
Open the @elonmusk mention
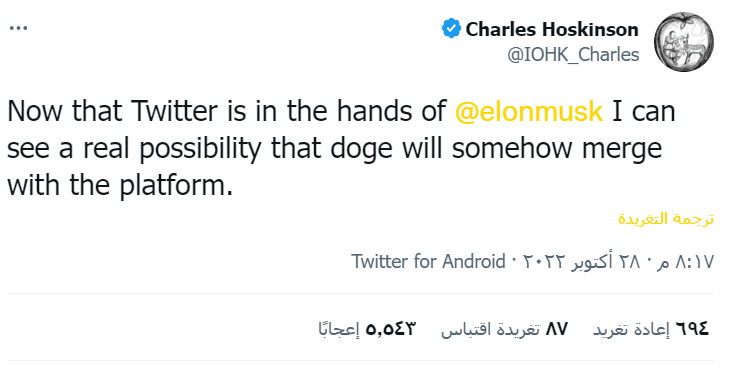[529, 112]
